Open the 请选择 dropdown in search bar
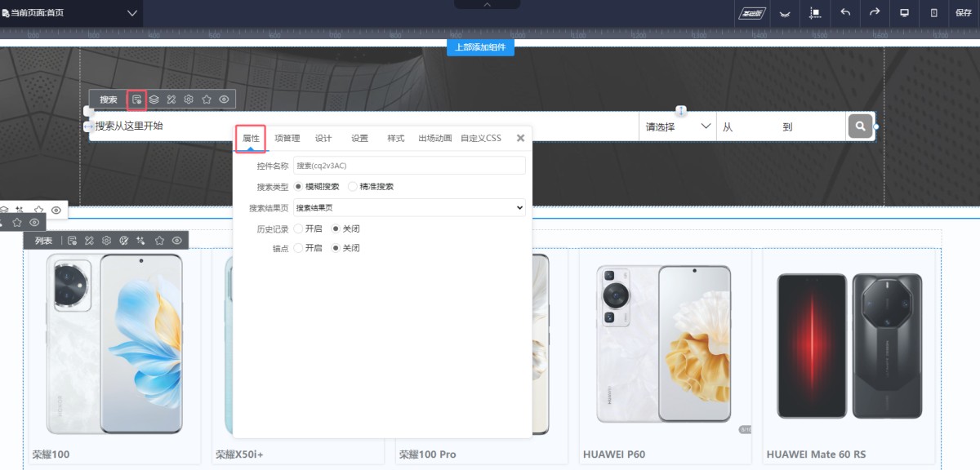This screenshot has height=470, width=980. 678,126
